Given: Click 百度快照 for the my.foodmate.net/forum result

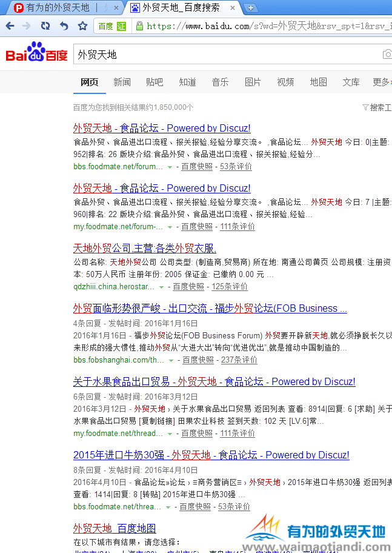Looking at the screenshot, I should tap(197, 227).
